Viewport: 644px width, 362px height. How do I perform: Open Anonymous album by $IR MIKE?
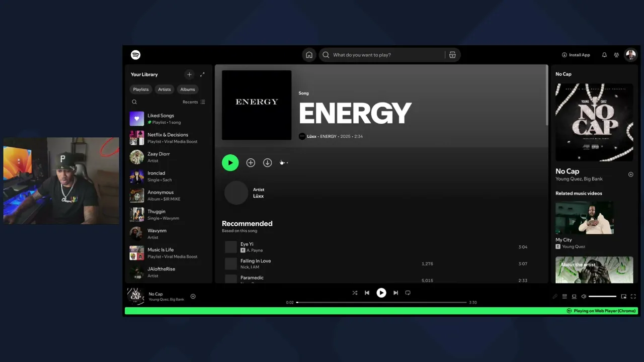tap(168, 195)
